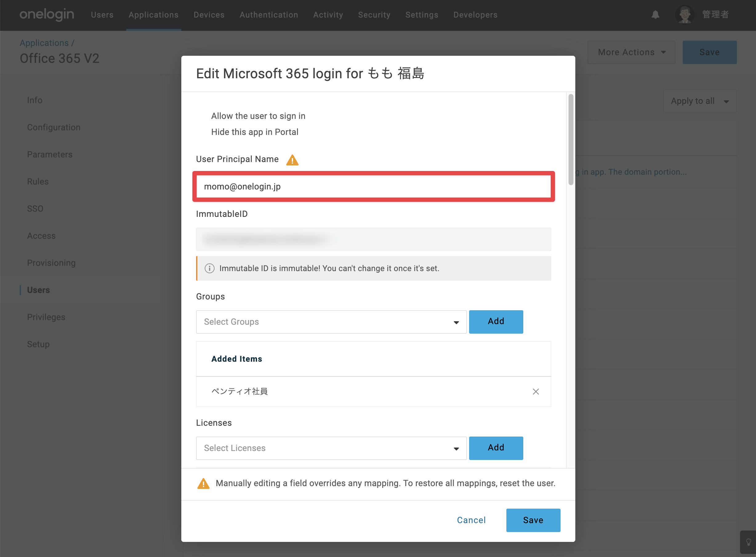
Task: Follow the Applications breadcrumb link
Action: pos(44,43)
